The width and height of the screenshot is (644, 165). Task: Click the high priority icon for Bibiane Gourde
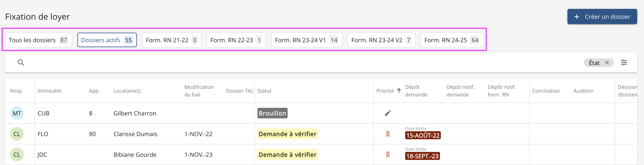(x=387, y=155)
